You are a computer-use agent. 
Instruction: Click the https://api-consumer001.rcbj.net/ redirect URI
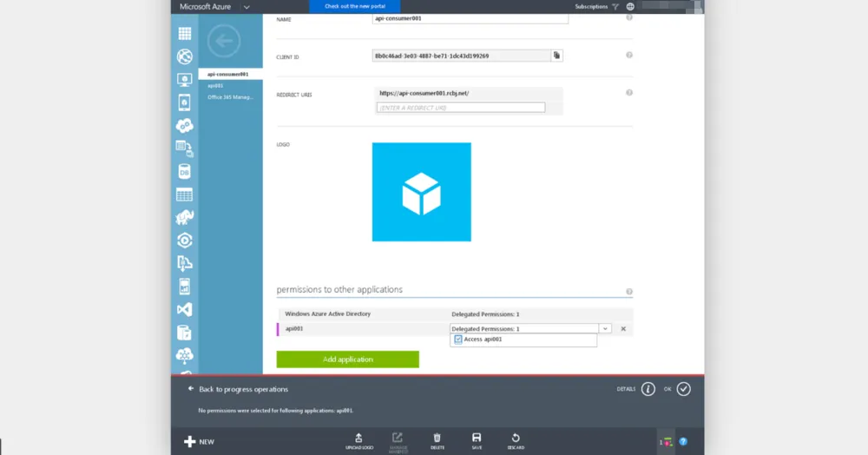[x=424, y=93]
